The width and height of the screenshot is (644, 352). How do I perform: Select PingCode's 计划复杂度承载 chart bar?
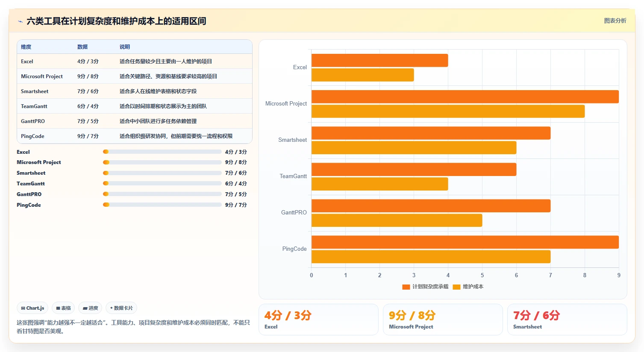465,242
